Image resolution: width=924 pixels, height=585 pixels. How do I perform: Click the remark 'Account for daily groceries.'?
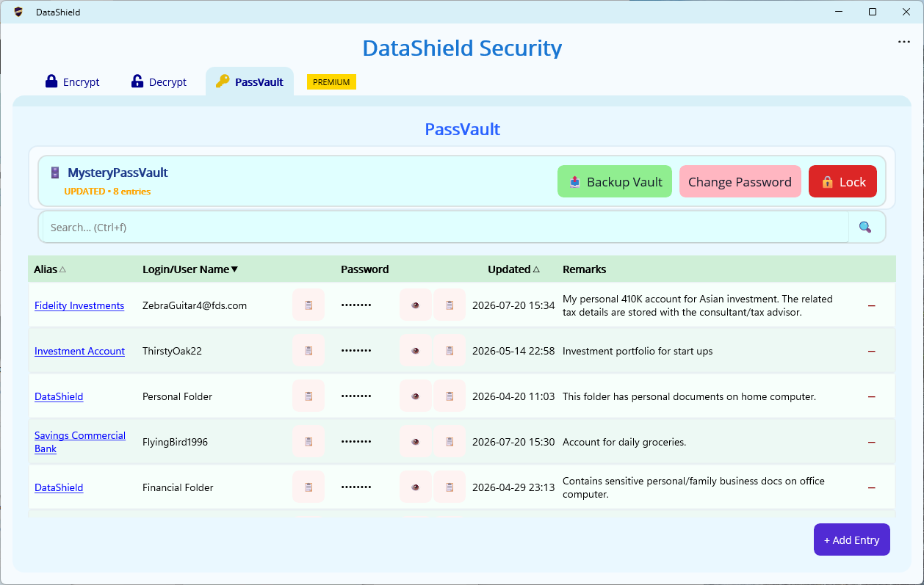point(624,442)
